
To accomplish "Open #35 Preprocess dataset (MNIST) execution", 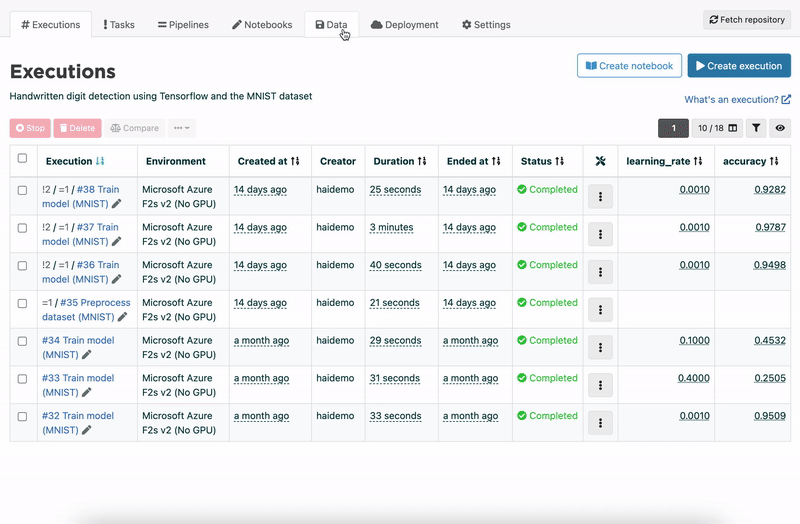I will [x=86, y=310].
